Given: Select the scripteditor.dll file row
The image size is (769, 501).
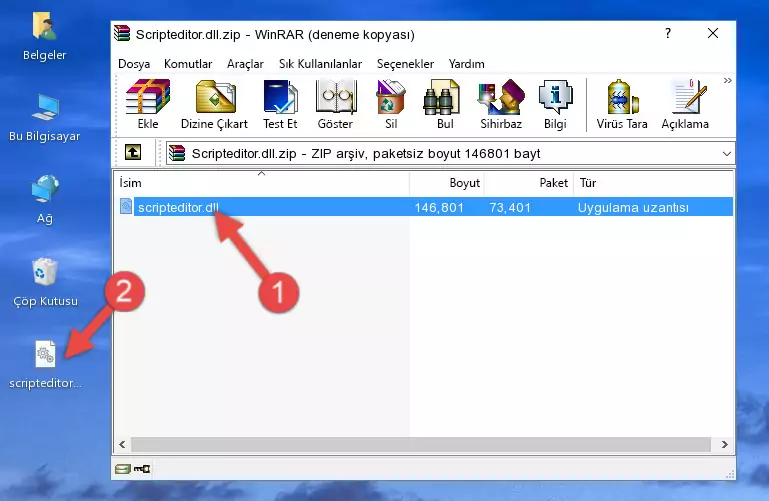Looking at the screenshot, I should coord(424,207).
